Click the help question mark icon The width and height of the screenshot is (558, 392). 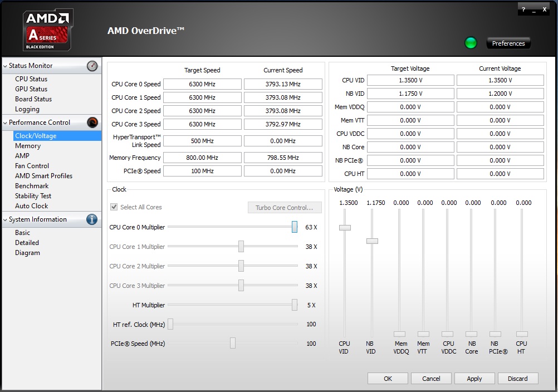click(x=523, y=9)
